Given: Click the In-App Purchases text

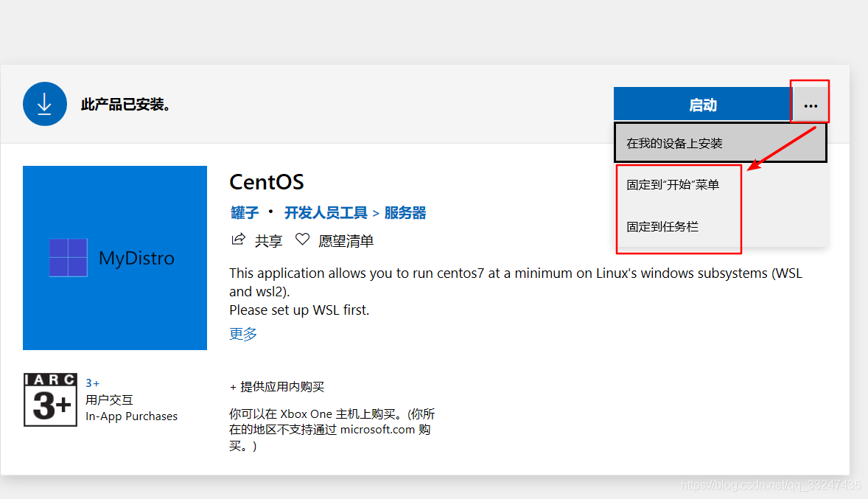Looking at the screenshot, I should 132,416.
